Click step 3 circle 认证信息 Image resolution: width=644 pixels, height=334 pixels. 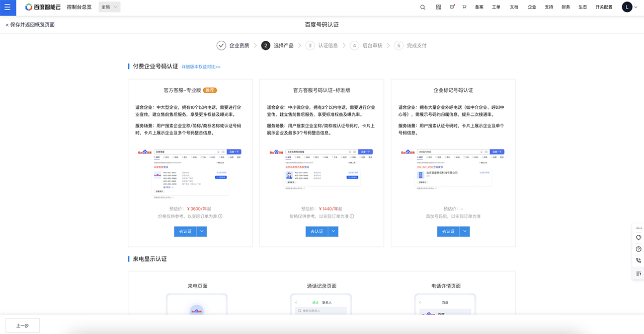coord(310,45)
